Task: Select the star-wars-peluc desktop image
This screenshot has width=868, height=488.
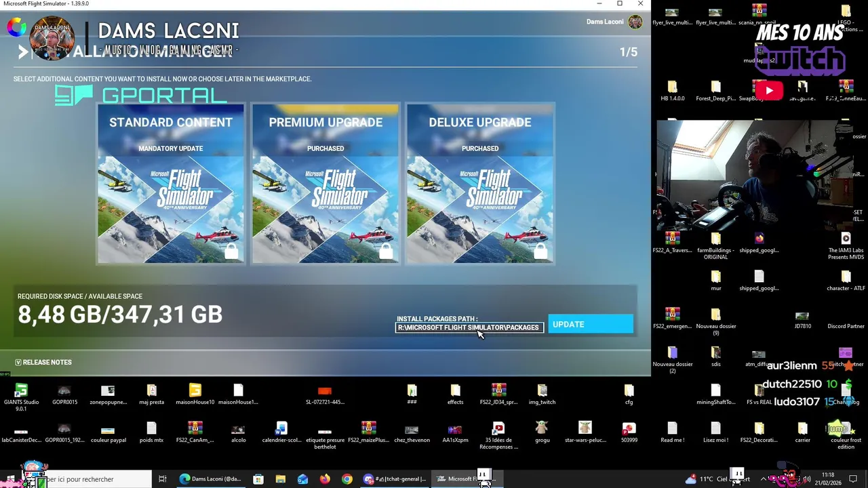Action: pyautogui.click(x=585, y=433)
